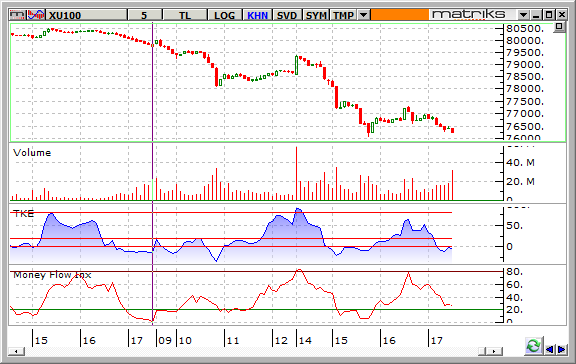The width and height of the screenshot is (576, 364).
Task: Click the 09 date label on time axis
Action: tap(165, 340)
